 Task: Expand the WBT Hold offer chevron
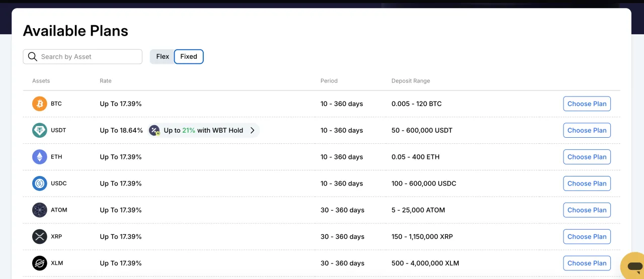click(253, 131)
